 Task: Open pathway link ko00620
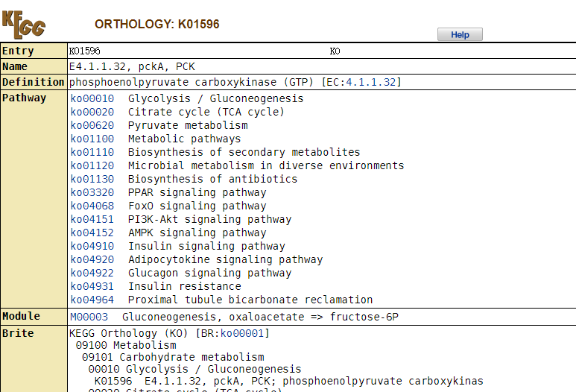[x=92, y=125]
